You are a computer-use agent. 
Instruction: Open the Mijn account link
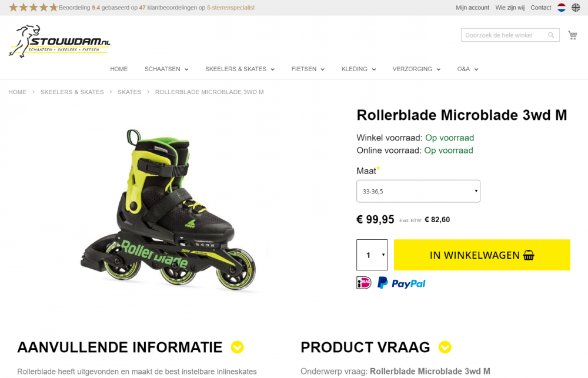472,8
